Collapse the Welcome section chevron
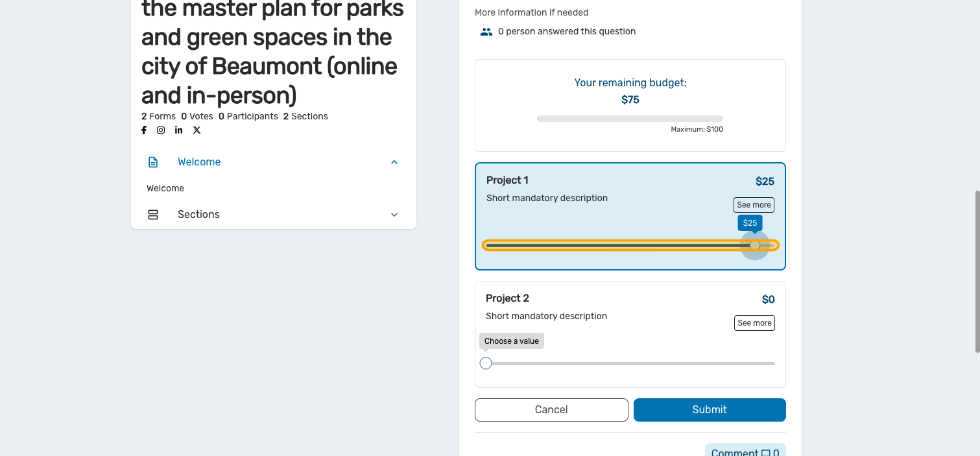Viewport: 980px width, 456px height. tap(394, 162)
